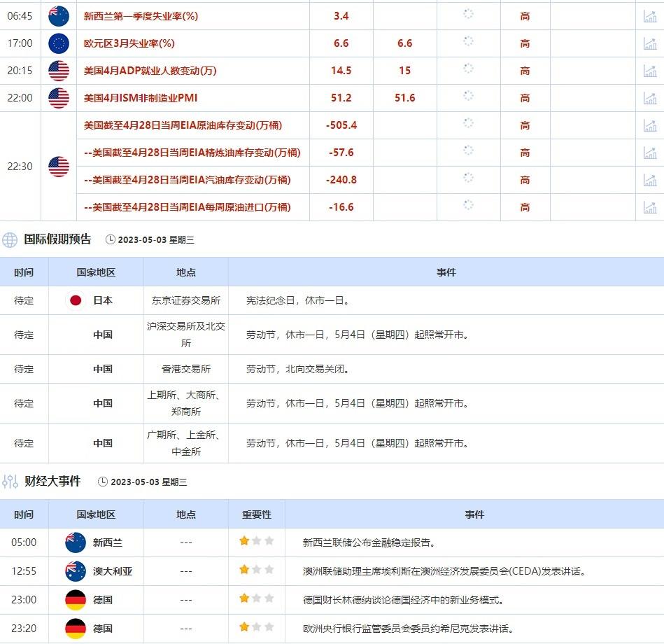Click the clock icon next to 2023-05-03 星期三

[110, 239]
